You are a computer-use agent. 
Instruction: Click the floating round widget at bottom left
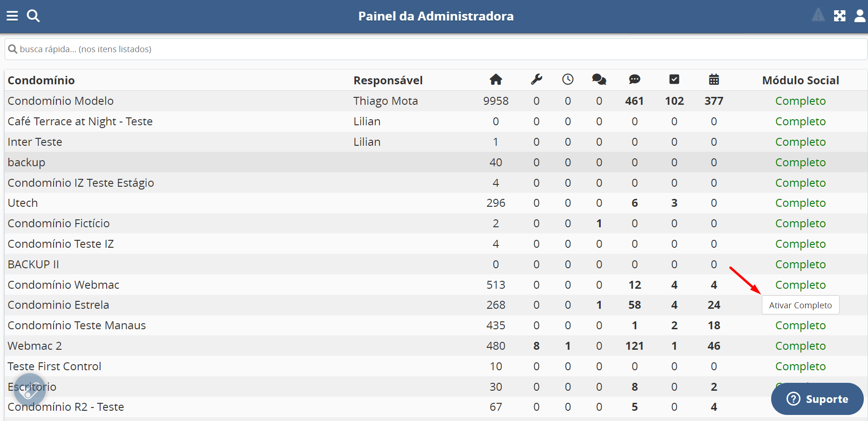30,390
